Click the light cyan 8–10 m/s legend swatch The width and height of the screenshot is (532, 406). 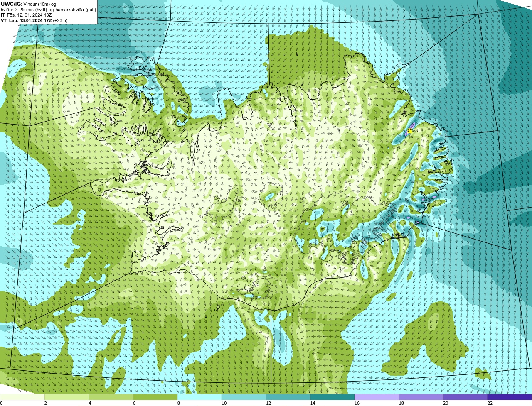199,397
